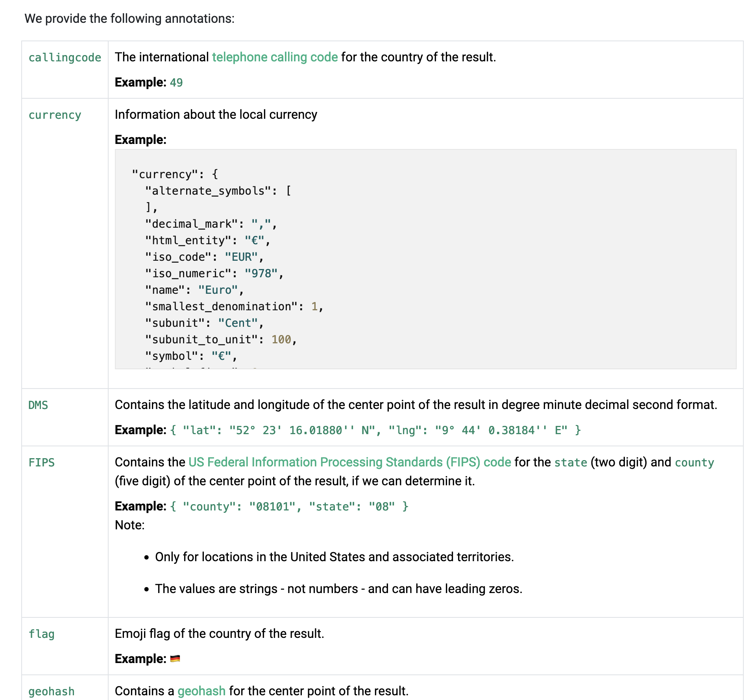The height and width of the screenshot is (700, 754).
Task: Click the "iso_code": "EUR" line
Action: click(204, 257)
